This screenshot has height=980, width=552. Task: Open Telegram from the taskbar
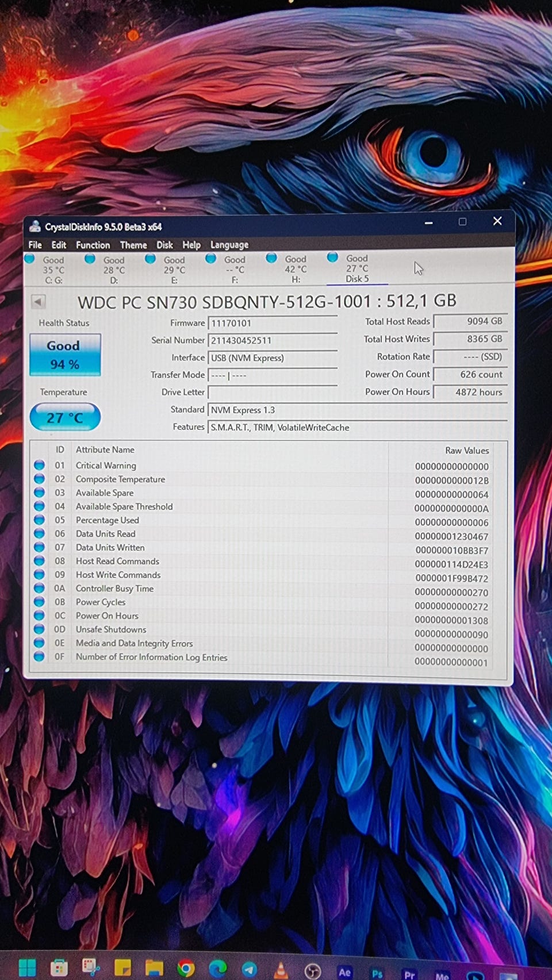249,970
